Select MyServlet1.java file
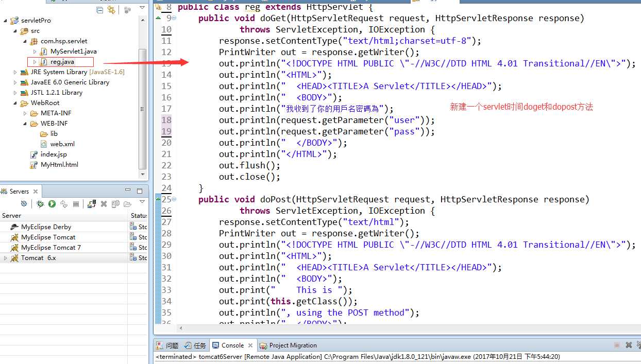641x364 pixels. click(x=73, y=51)
